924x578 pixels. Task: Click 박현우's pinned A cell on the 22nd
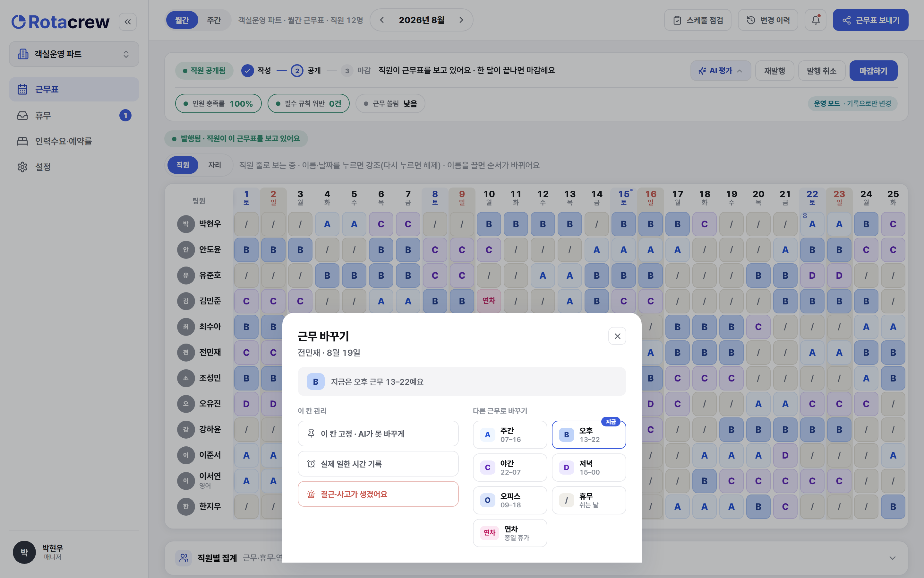pyautogui.click(x=812, y=224)
